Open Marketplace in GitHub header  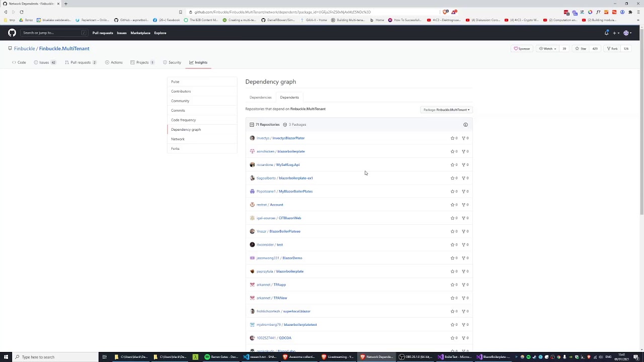pos(140,33)
